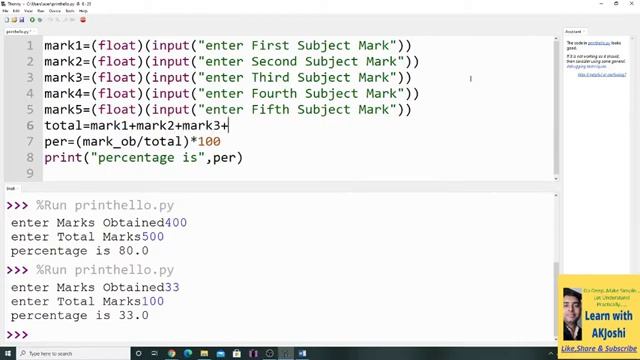Click the helpful or confusing feedback link
This screenshot has width=640, height=360.
pos(602,75)
